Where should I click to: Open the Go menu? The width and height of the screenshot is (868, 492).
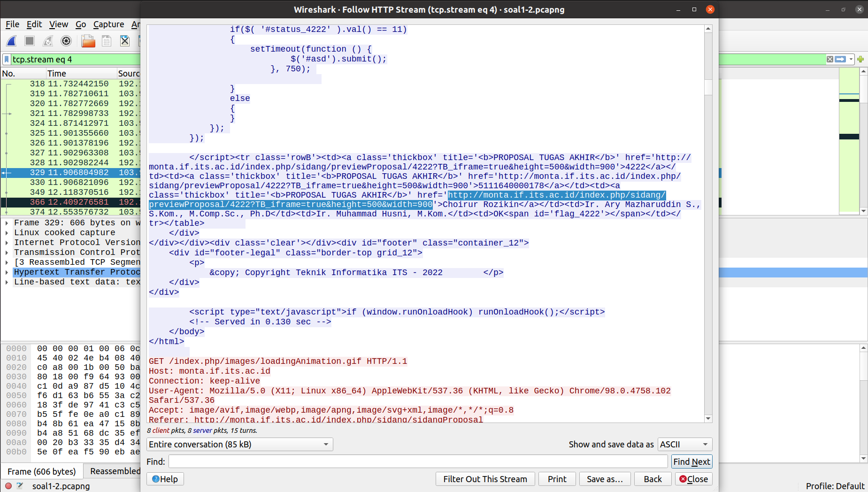click(81, 24)
